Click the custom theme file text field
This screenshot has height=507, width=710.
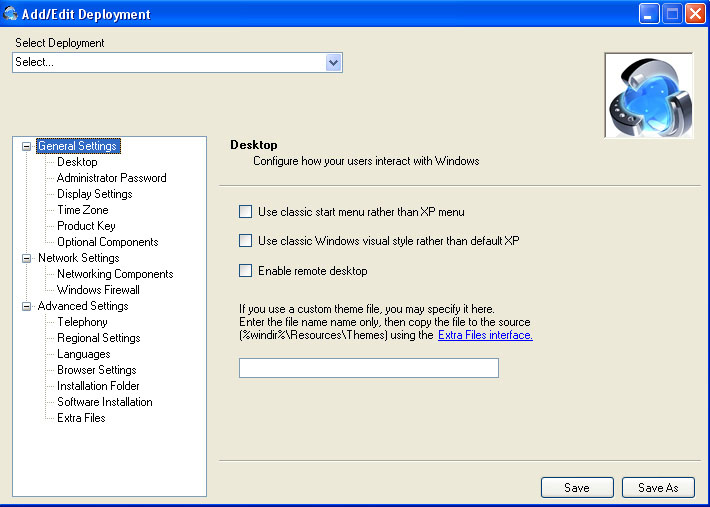click(x=368, y=368)
